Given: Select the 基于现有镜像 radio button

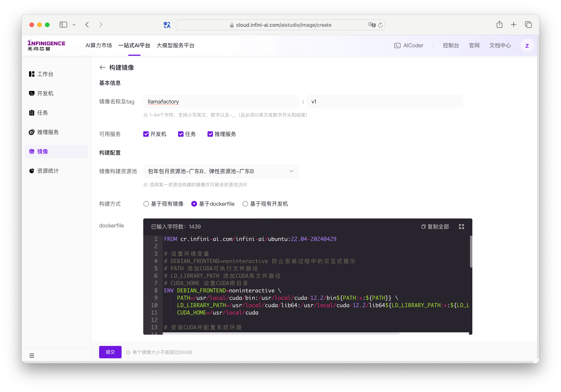Looking at the screenshot, I should (x=146, y=204).
